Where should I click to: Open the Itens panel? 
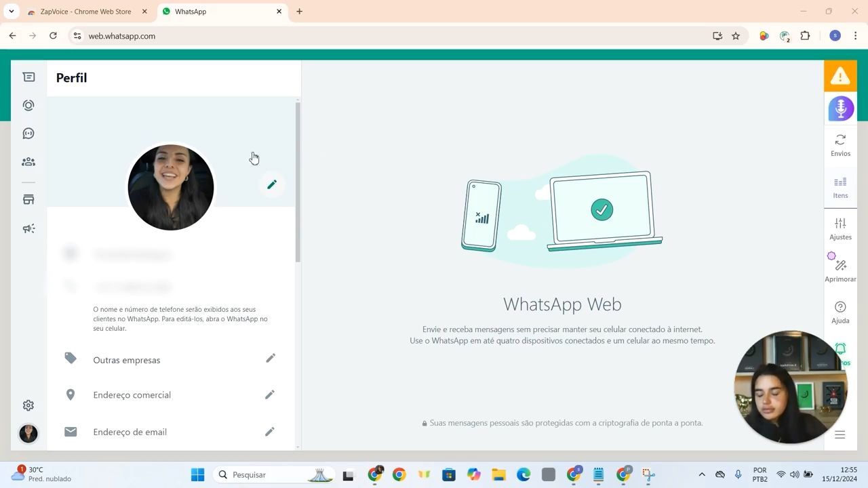(x=841, y=187)
